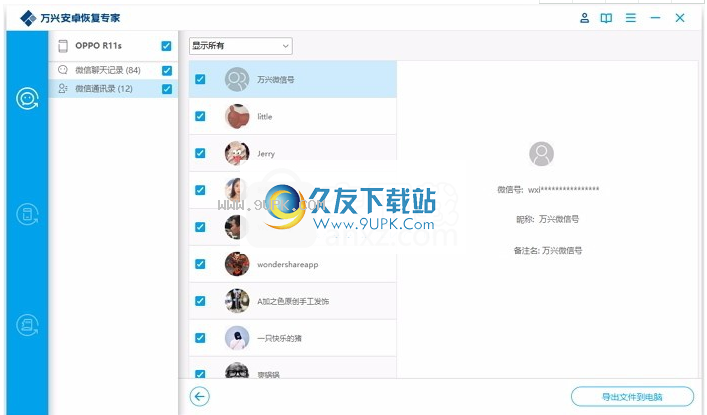
Task: Click wondershareapp avatar picture
Action: 237,264
